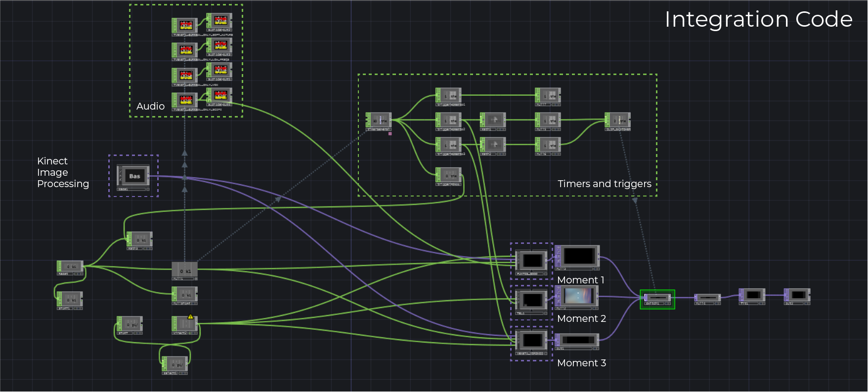Select the upper arrow logic node
The height and width of the screenshot is (392, 868).
[x=493, y=120]
